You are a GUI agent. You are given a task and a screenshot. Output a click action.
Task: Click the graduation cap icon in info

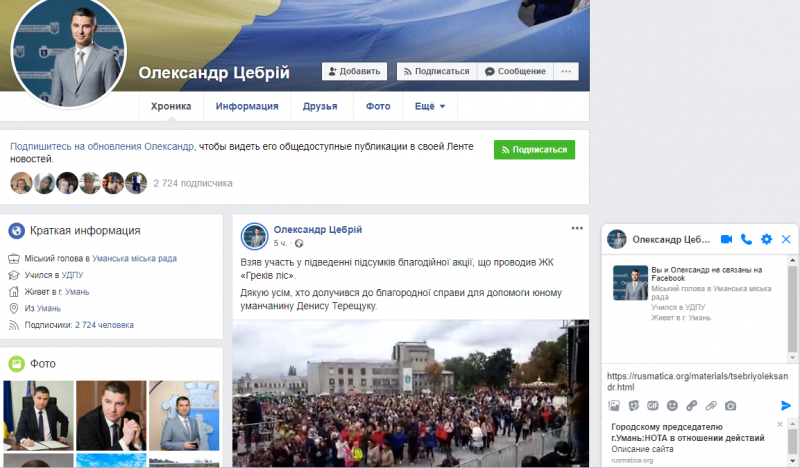point(14,275)
